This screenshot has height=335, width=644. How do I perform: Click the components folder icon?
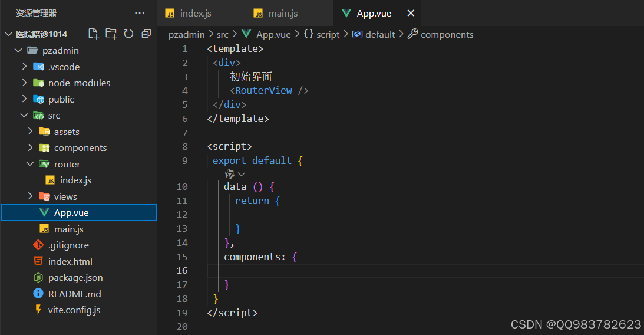44,148
